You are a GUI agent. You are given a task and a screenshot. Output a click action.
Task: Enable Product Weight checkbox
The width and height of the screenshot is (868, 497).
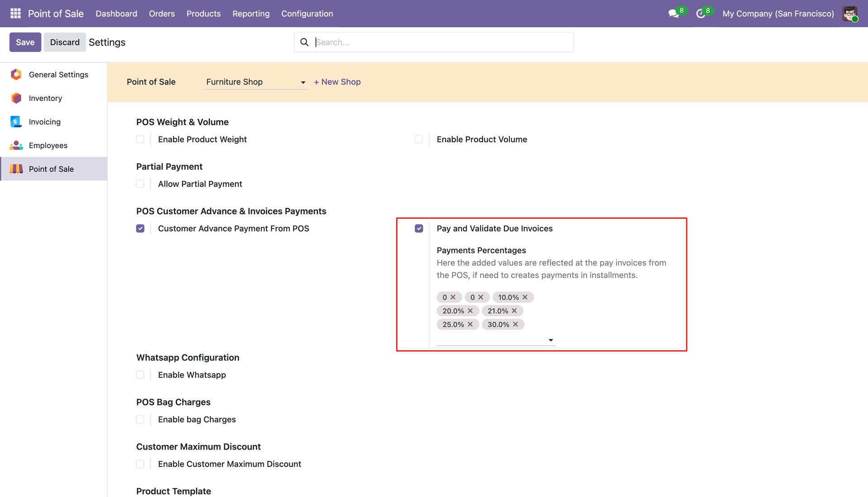coord(140,139)
